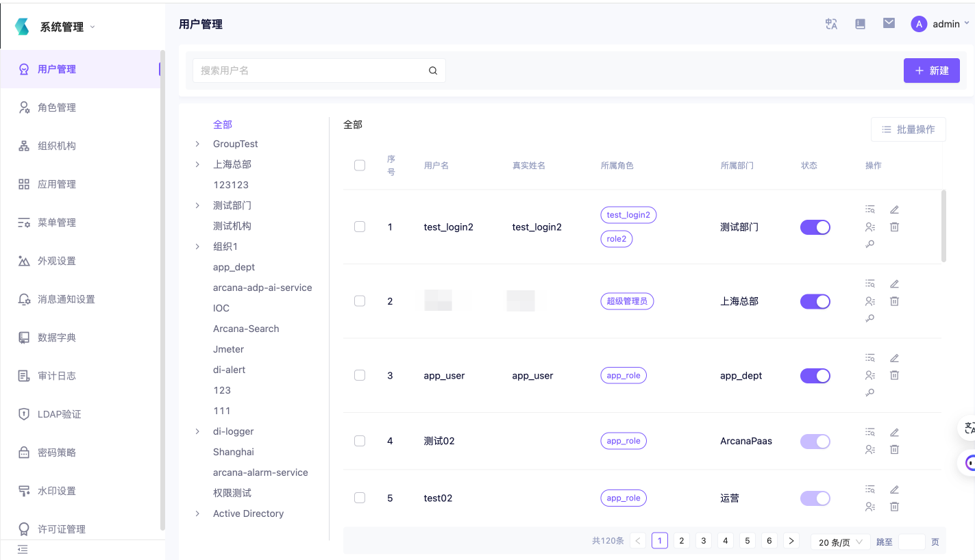
Task: Click the key (reset password) icon for test_login2
Action: (870, 244)
